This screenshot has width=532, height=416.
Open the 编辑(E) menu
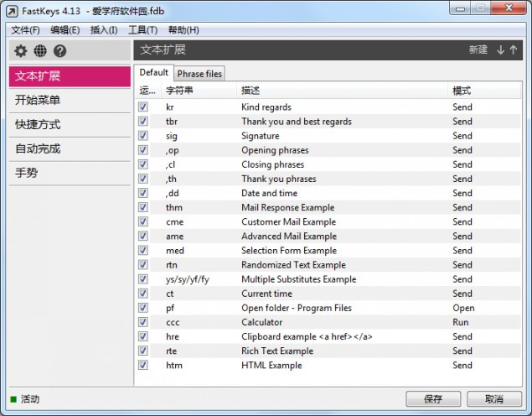65,30
